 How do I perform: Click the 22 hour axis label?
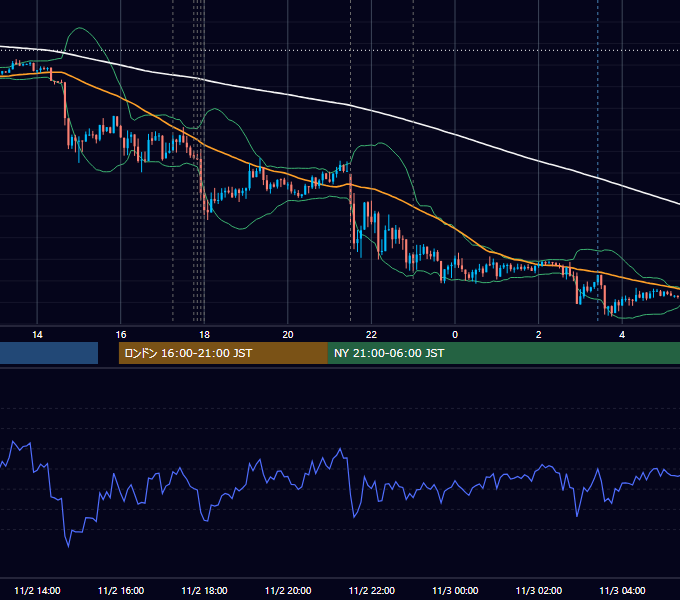coord(371,335)
